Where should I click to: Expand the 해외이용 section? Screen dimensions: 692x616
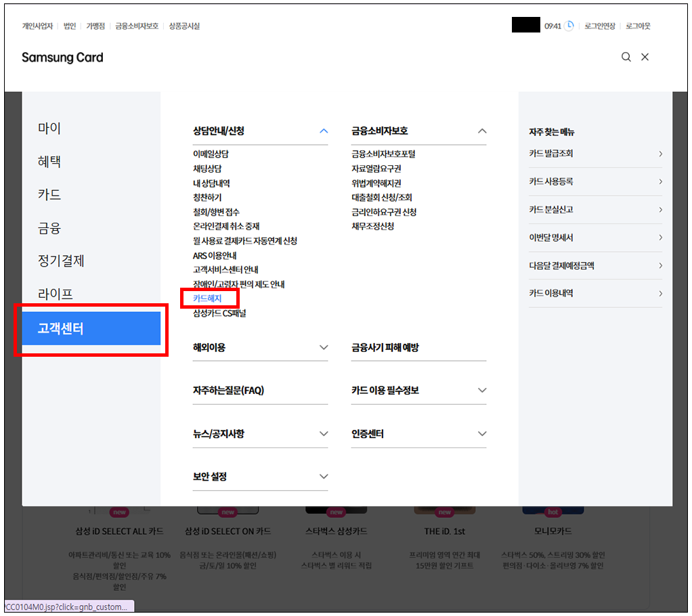(x=324, y=348)
